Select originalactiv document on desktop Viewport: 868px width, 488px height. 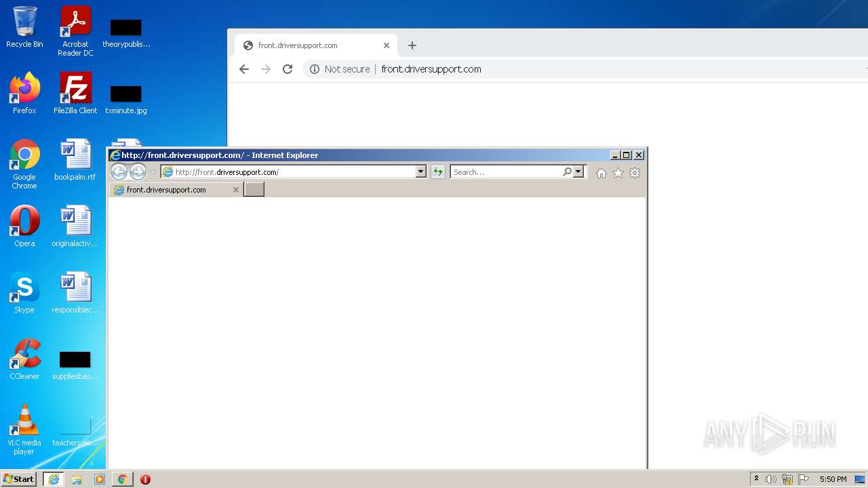pyautogui.click(x=75, y=226)
